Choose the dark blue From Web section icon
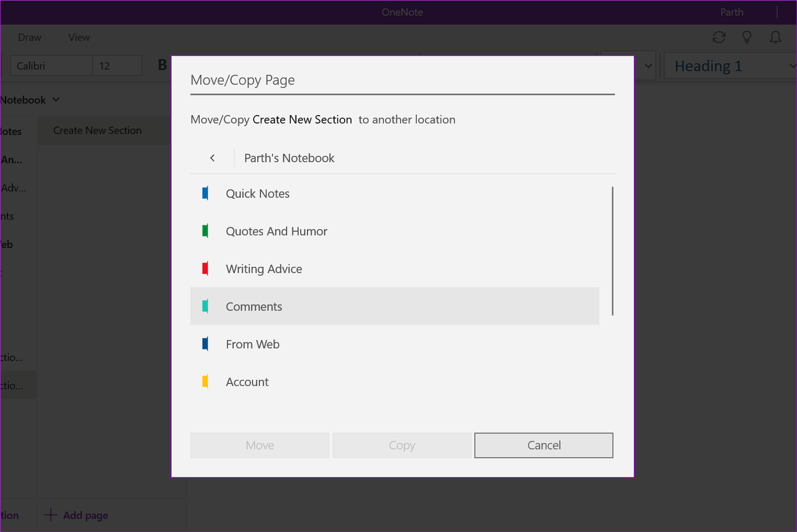797x532 pixels. (x=205, y=344)
